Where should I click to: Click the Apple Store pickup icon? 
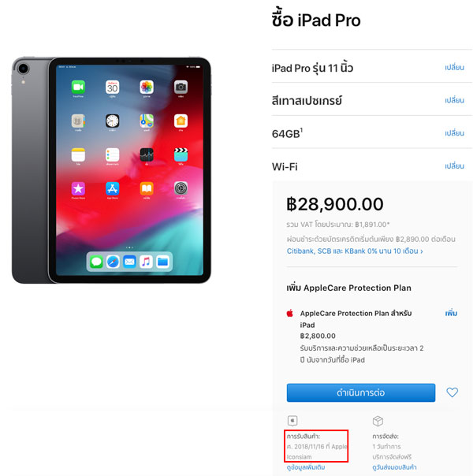point(292,421)
